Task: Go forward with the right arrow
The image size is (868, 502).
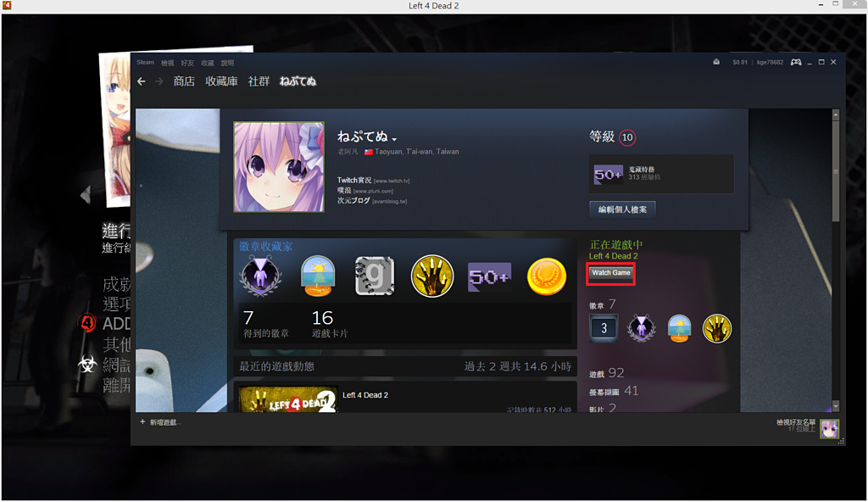Action: (159, 81)
